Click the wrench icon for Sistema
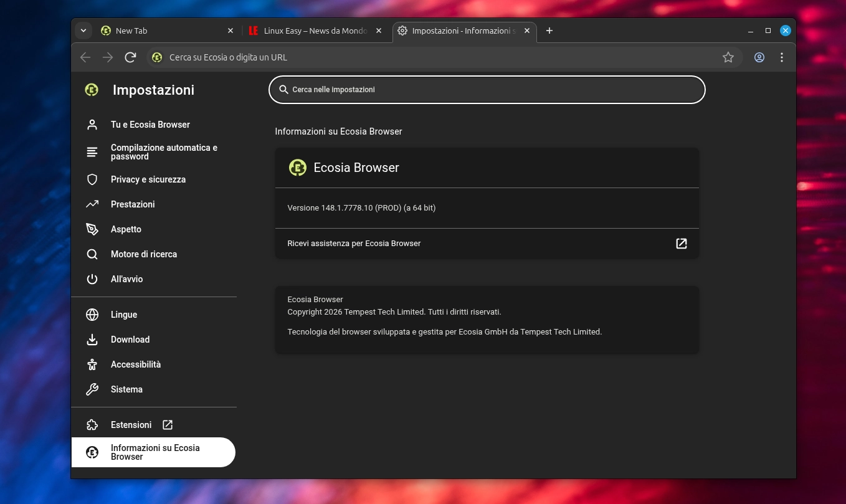This screenshot has height=504, width=846. click(x=92, y=389)
